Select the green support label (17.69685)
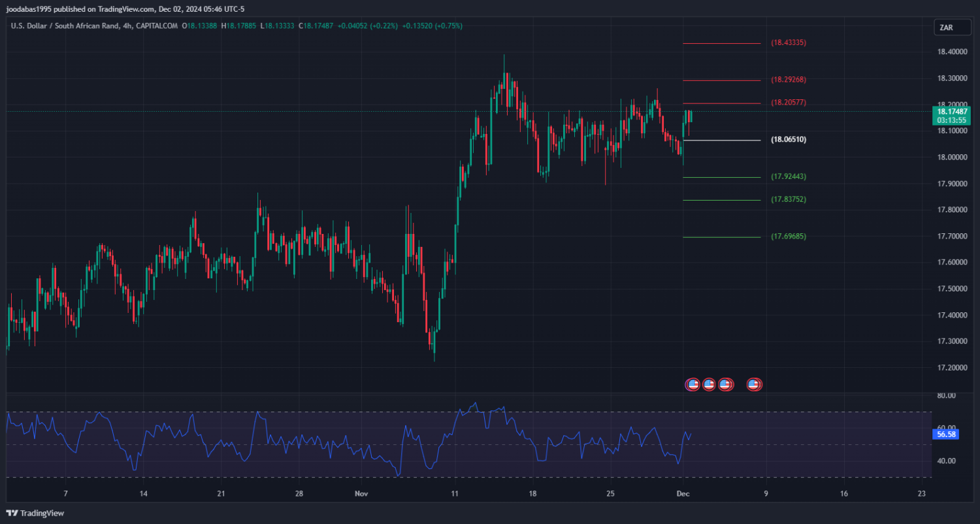 (789, 237)
